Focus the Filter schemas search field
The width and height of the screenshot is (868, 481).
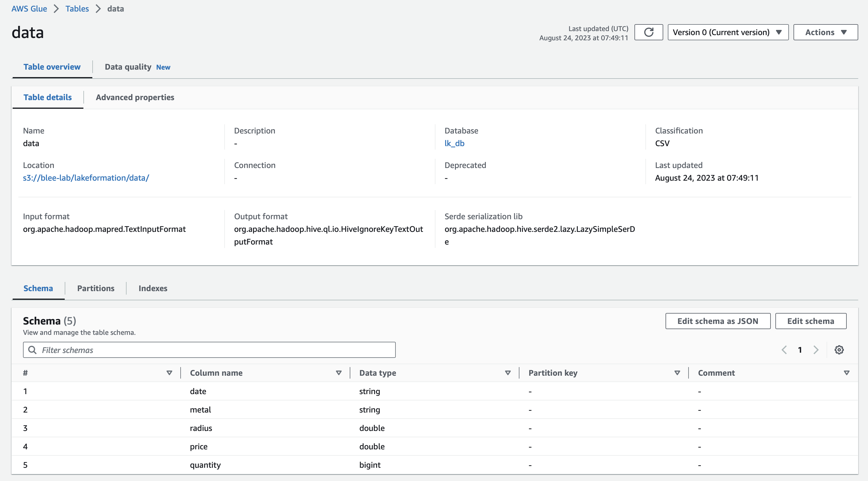[x=209, y=350]
